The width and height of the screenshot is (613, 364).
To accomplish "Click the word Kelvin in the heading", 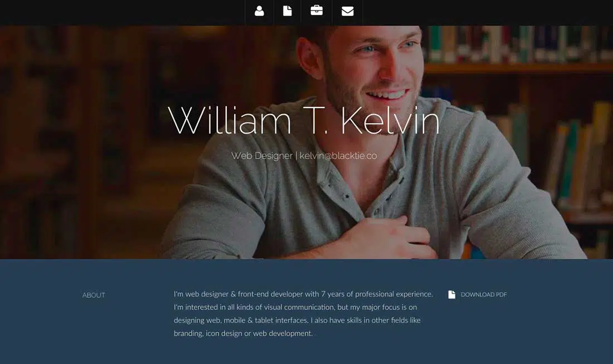I will pos(391,120).
